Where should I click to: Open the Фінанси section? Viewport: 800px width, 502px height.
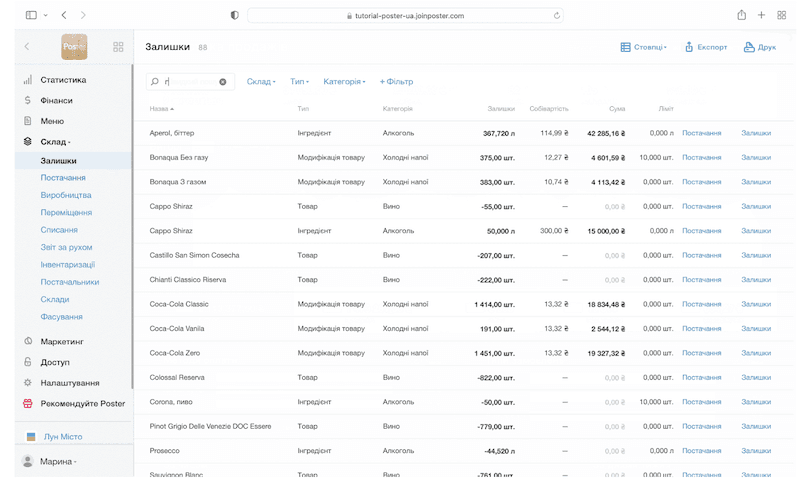click(x=57, y=101)
